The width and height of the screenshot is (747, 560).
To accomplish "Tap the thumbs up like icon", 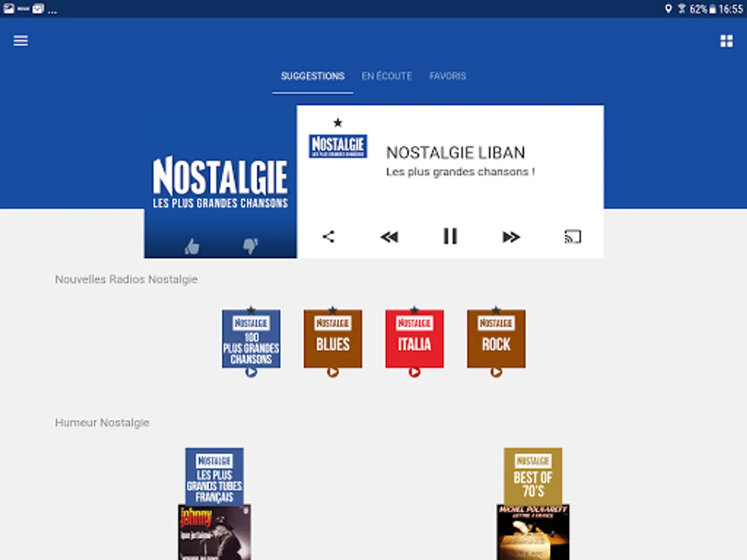I will coord(192,246).
